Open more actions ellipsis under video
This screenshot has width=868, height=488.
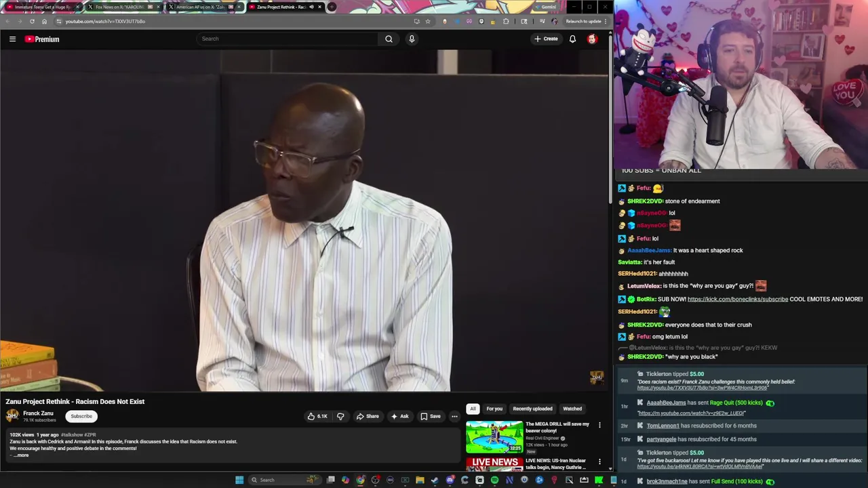tap(454, 416)
